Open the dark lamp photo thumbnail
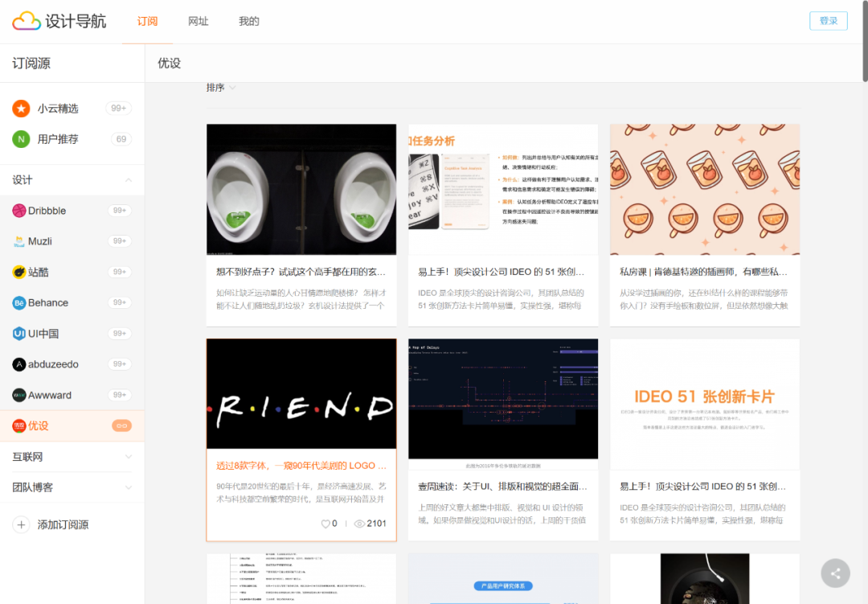 point(705,578)
